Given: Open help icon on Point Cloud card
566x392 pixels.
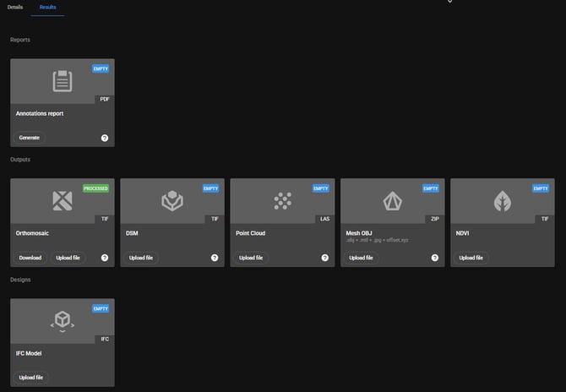Looking at the screenshot, I should pyautogui.click(x=325, y=258).
